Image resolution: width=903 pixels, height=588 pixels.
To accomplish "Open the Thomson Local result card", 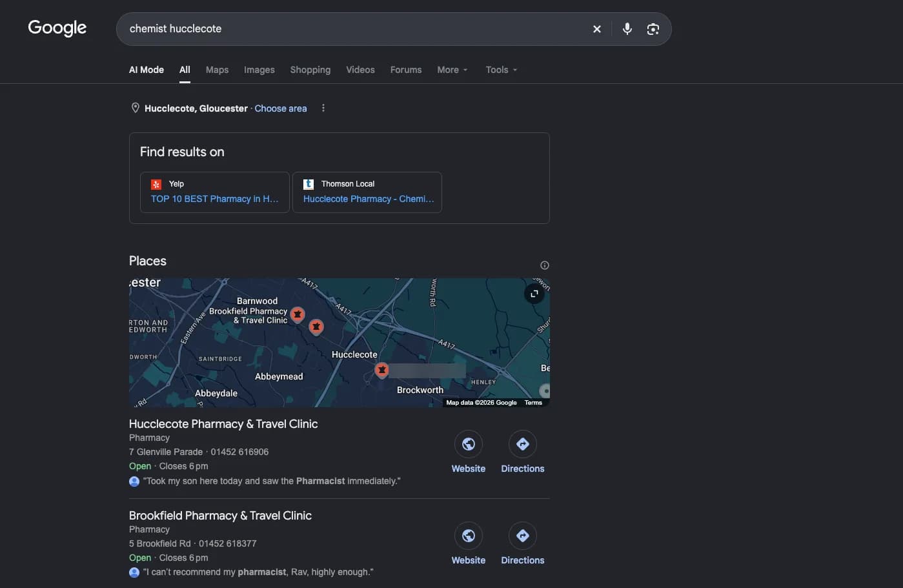I will [367, 192].
